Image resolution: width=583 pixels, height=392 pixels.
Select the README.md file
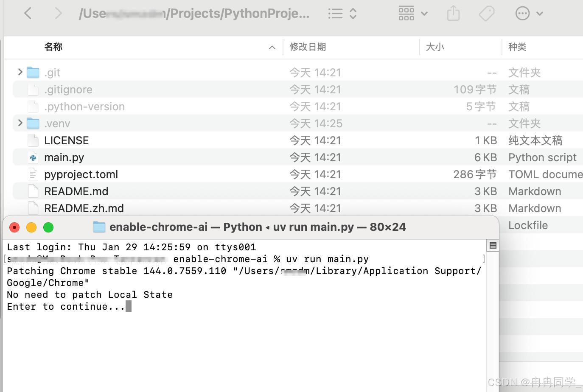[x=76, y=191]
